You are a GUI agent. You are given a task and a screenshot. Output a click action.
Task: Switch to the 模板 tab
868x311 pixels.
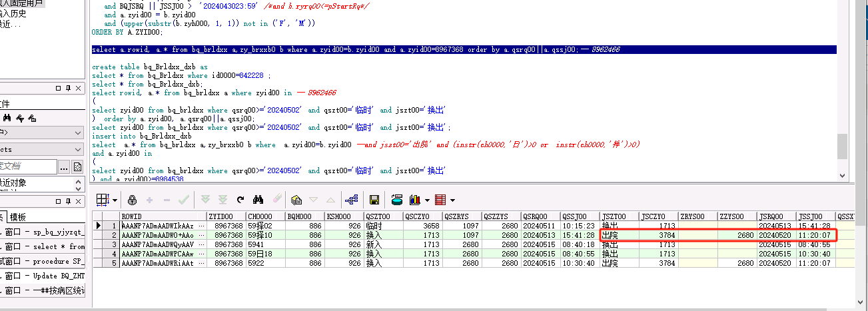18,217
